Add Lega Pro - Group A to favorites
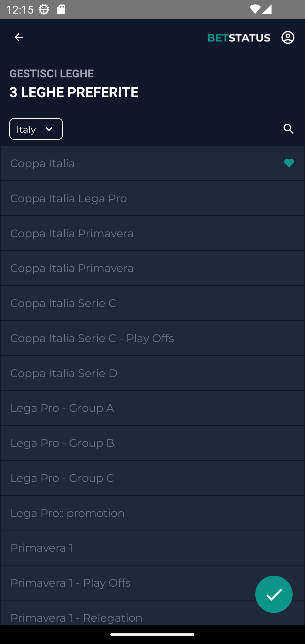The image size is (305, 644). tap(152, 408)
